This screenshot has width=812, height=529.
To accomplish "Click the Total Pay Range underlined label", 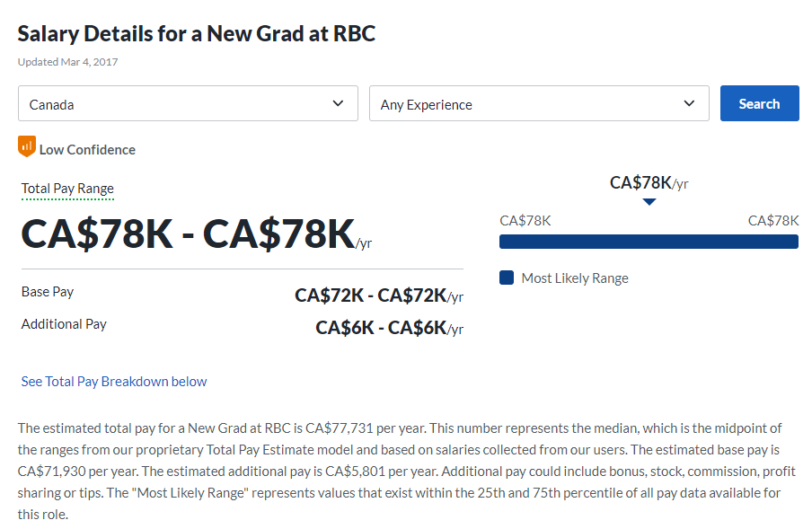I will pos(67,189).
